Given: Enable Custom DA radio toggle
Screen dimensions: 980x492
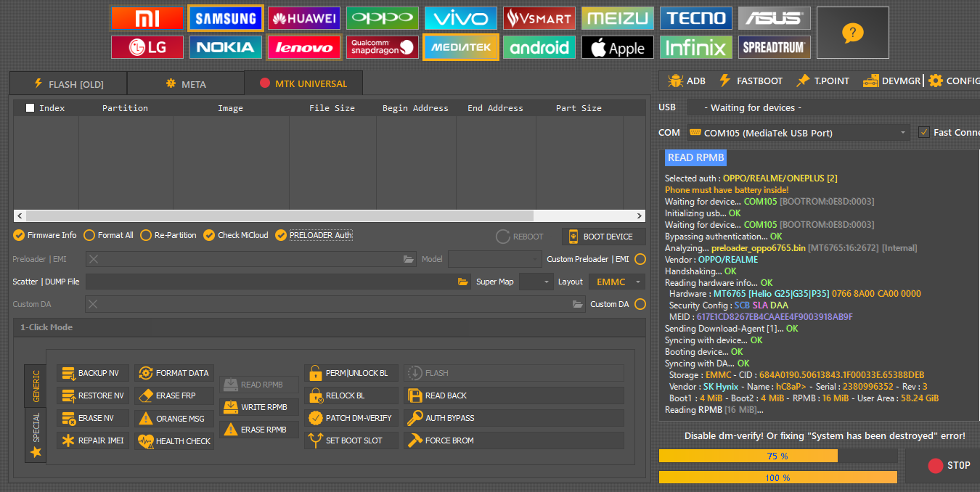Looking at the screenshot, I should coord(640,304).
